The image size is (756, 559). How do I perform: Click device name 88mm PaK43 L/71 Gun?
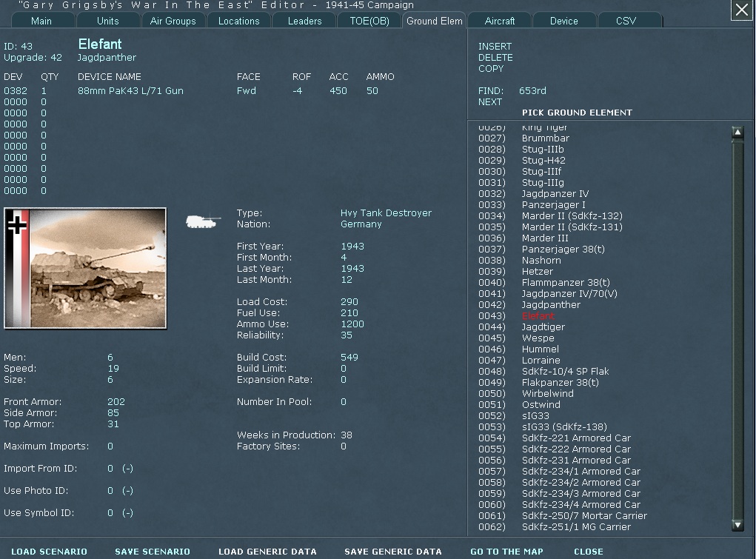[130, 90]
